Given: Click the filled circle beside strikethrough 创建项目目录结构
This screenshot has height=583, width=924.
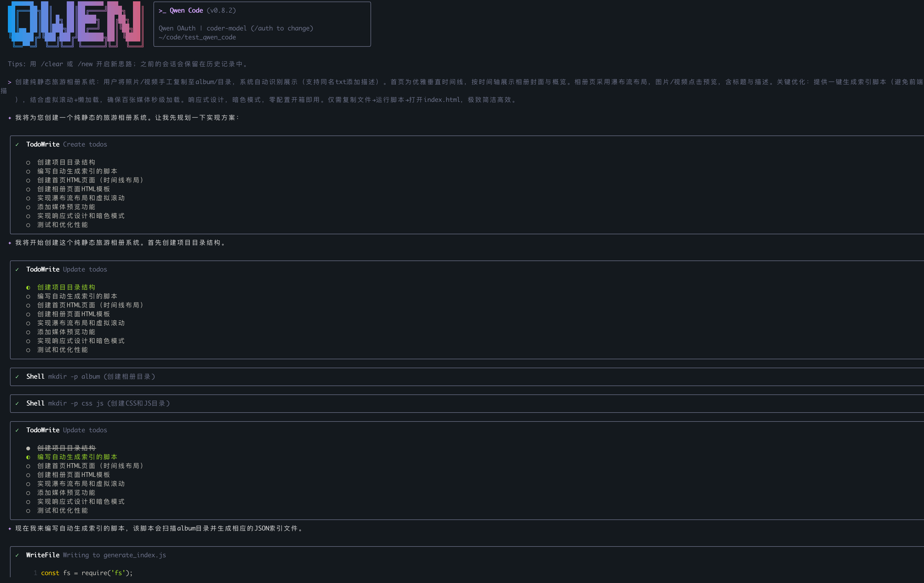Looking at the screenshot, I should coord(28,448).
